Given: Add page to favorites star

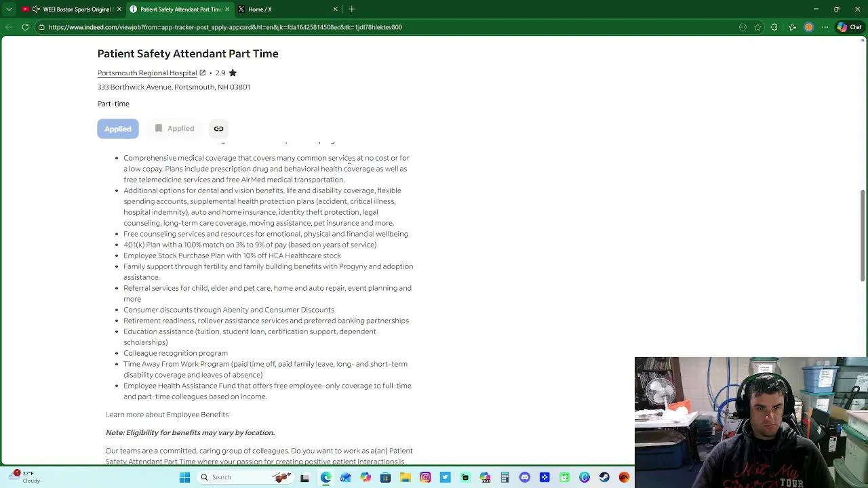Looking at the screenshot, I should tap(757, 27).
